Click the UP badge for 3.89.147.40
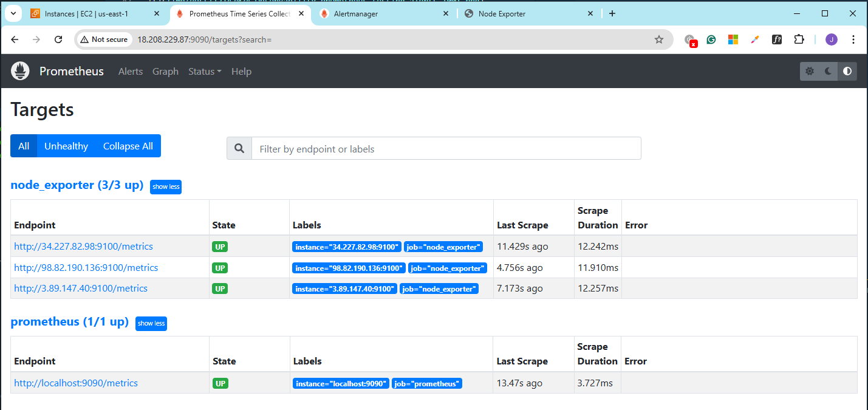This screenshot has height=410, width=868. 220,289
